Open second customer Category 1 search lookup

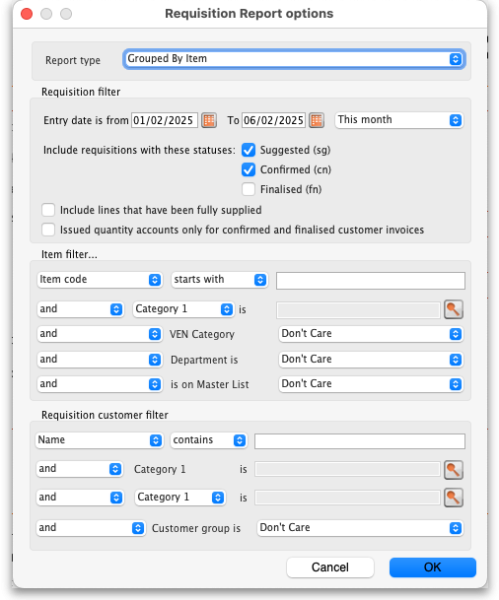[x=453, y=497]
